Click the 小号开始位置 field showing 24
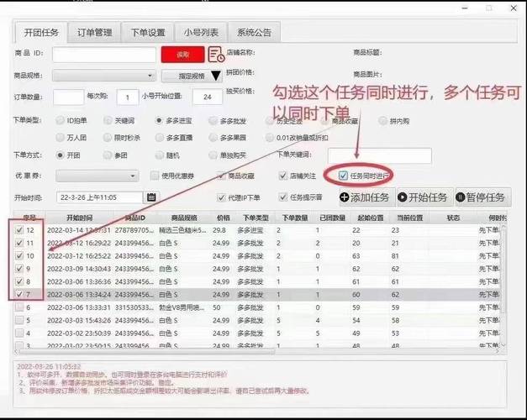The width and height of the screenshot is (527, 420). coord(208,97)
